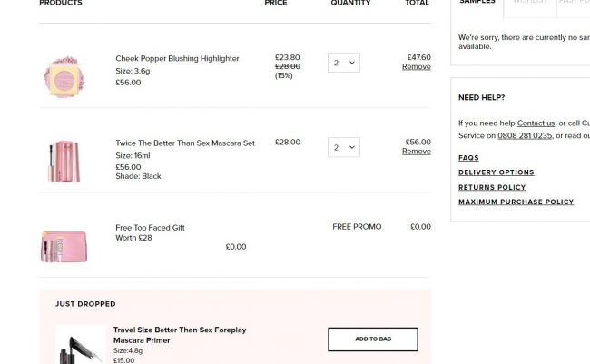This screenshot has width=590, height=364.
Task: Open quantity dropdown for Cheek Popper Highlighter
Action: click(x=343, y=63)
